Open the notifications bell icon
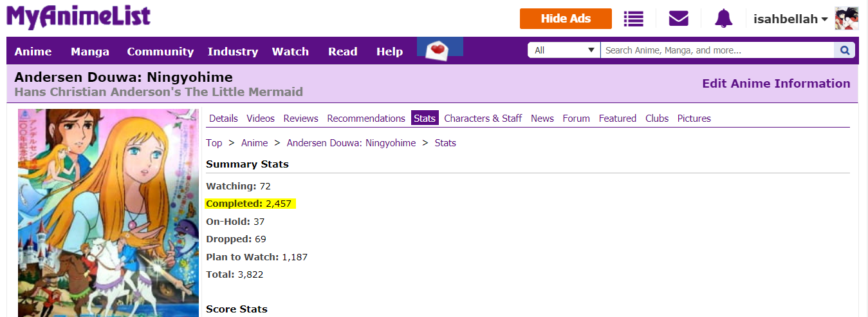This screenshot has width=868, height=317. [x=723, y=19]
